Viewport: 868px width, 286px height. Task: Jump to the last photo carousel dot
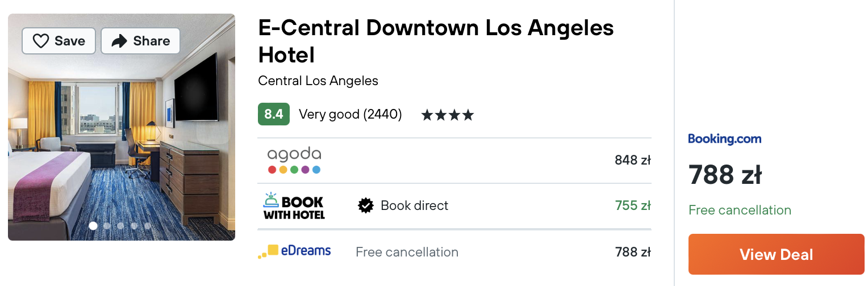point(148,226)
